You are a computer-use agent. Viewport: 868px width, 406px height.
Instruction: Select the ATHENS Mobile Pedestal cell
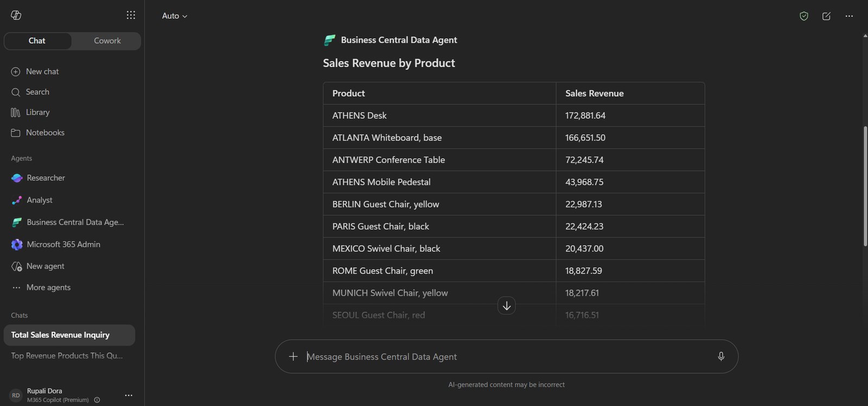(x=439, y=182)
